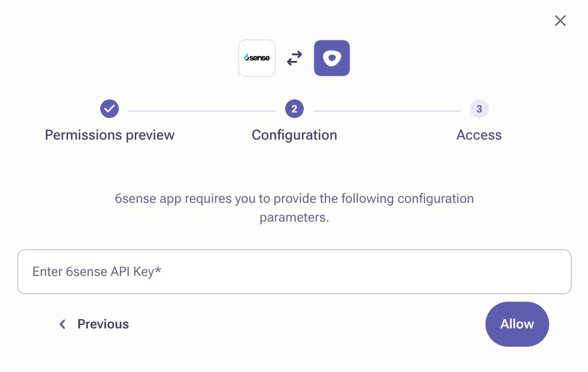Click the Previous text link
588x372 pixels.
click(x=103, y=324)
